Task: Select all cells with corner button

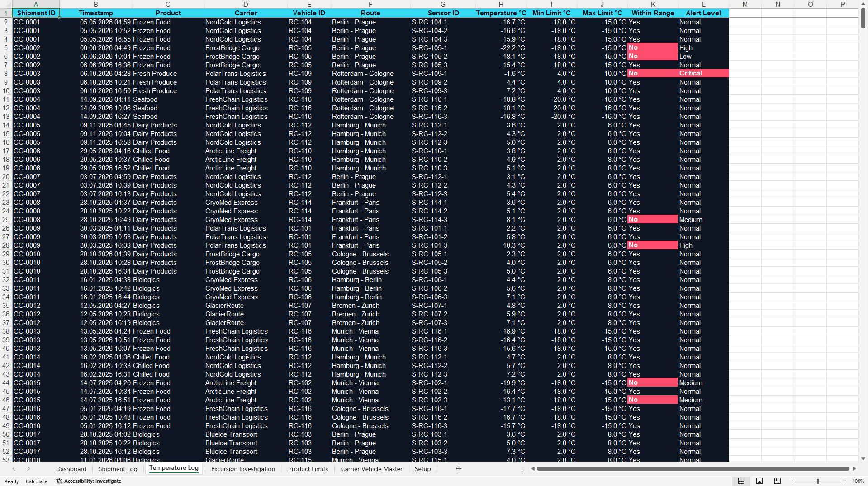Action: [6, 4]
